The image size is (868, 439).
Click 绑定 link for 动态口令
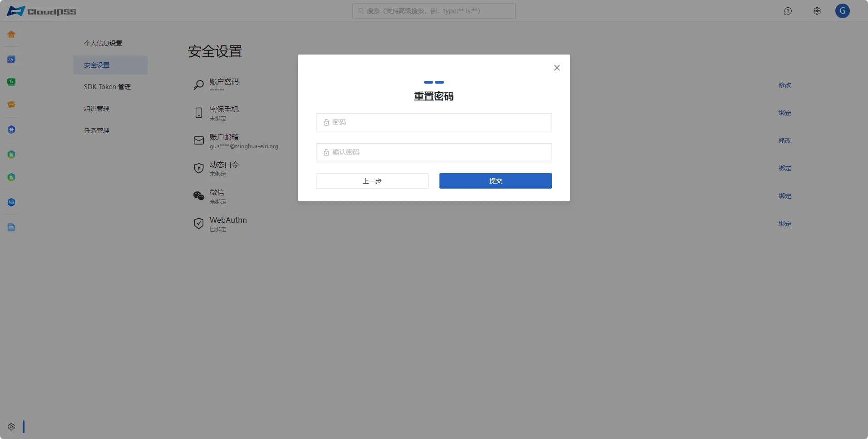[785, 168]
